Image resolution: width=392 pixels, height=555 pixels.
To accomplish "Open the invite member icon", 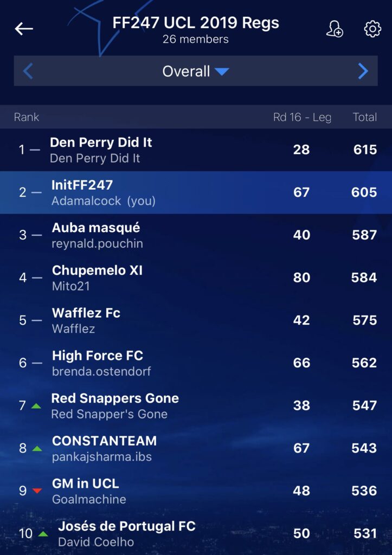I will (335, 29).
